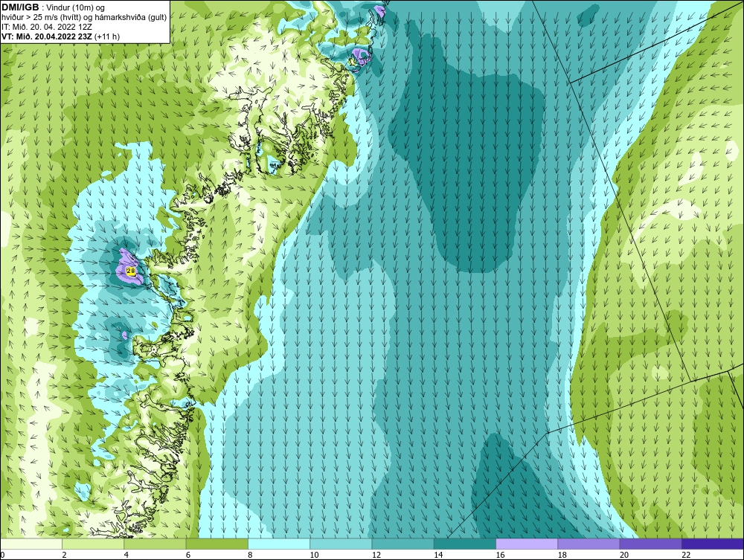Screen dimensions: 744x560
Task: Click the legend scale label 2
Action: (64, 556)
